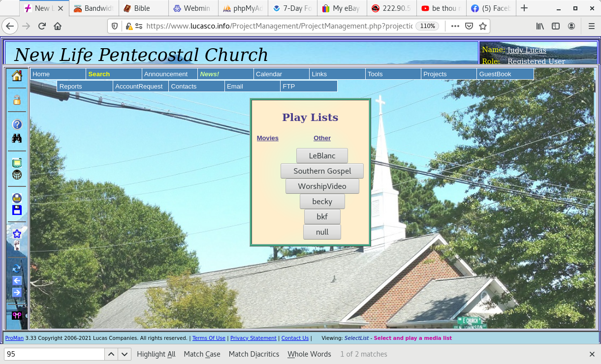Play the Southern Gospel playlist
Image resolution: width=601 pixels, height=364 pixels.
coord(322,171)
